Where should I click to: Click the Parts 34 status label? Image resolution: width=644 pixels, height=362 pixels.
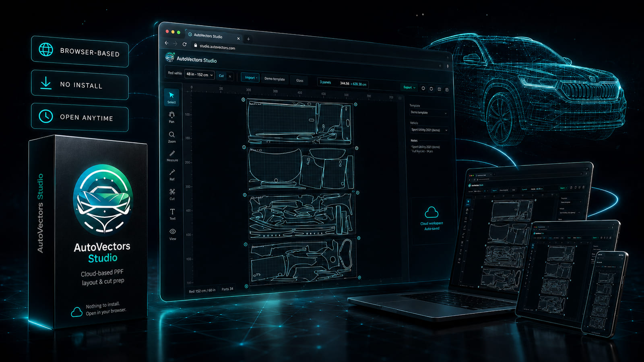tap(227, 289)
